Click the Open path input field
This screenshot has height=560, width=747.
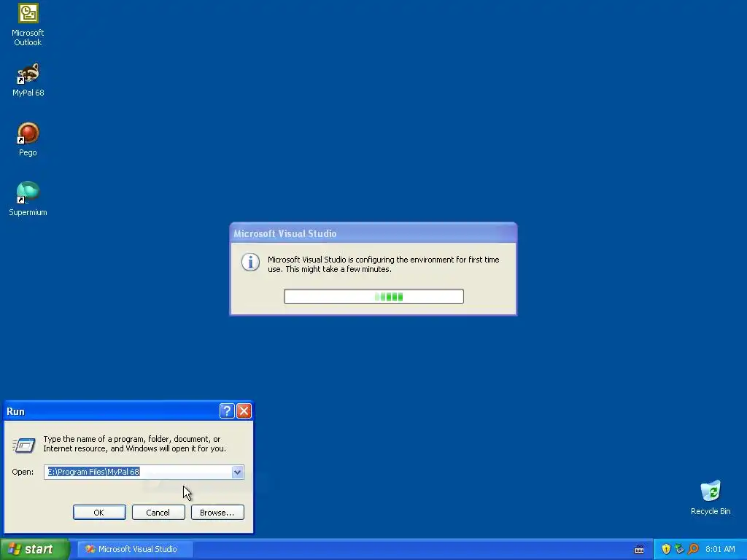tap(138, 472)
